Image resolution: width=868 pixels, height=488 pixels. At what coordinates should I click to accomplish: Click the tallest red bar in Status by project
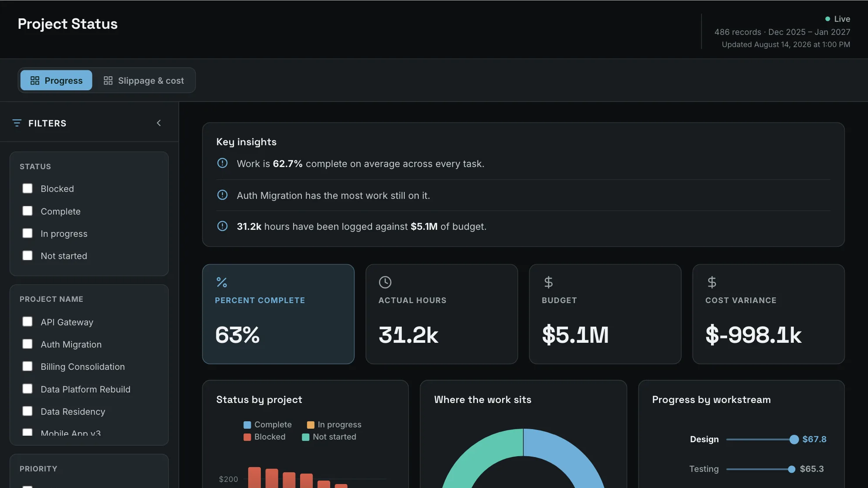[254, 478]
